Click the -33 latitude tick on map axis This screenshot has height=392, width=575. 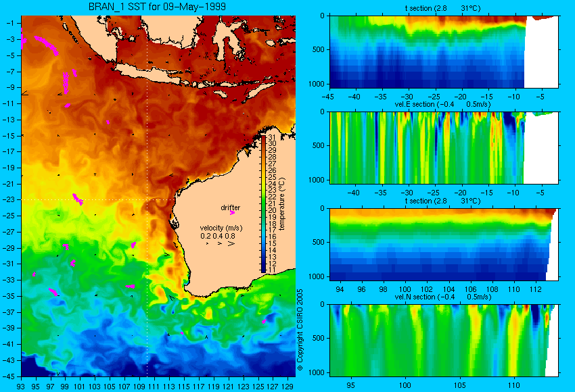point(10,280)
